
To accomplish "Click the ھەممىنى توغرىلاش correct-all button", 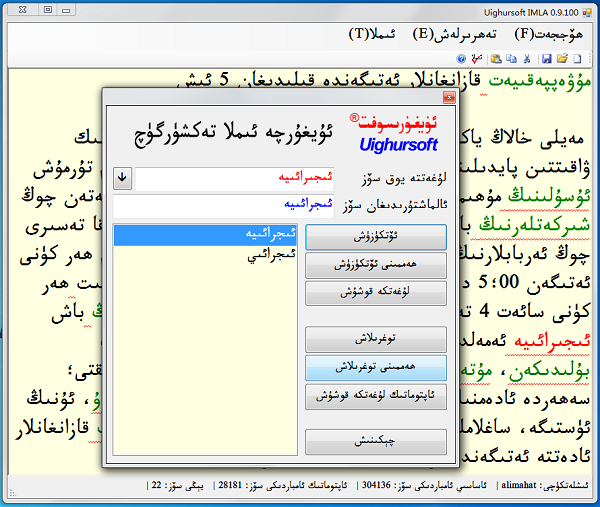I will point(376,367).
